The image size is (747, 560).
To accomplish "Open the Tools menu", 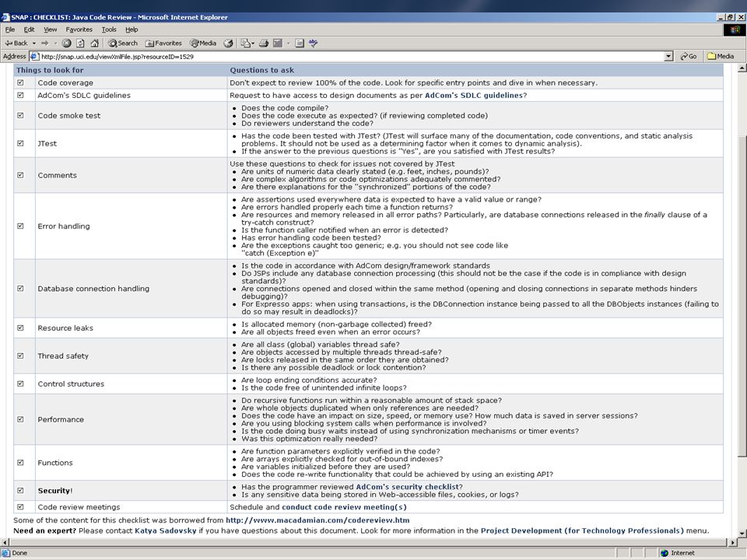I will tap(109, 30).
